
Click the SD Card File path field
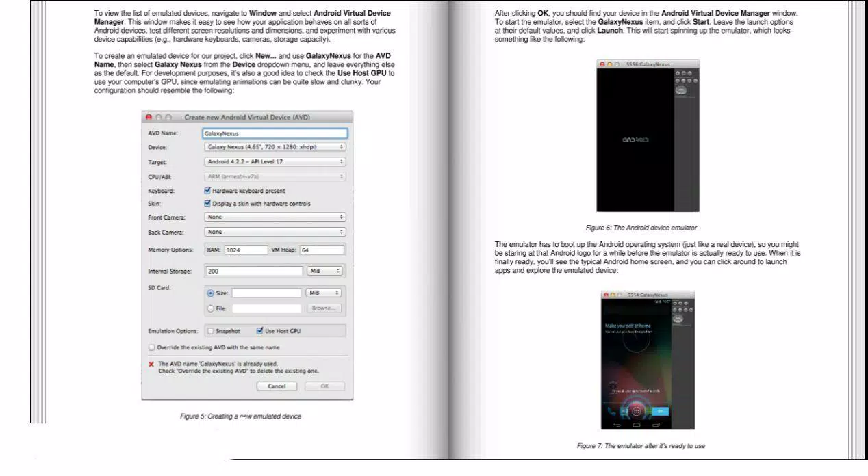point(266,308)
